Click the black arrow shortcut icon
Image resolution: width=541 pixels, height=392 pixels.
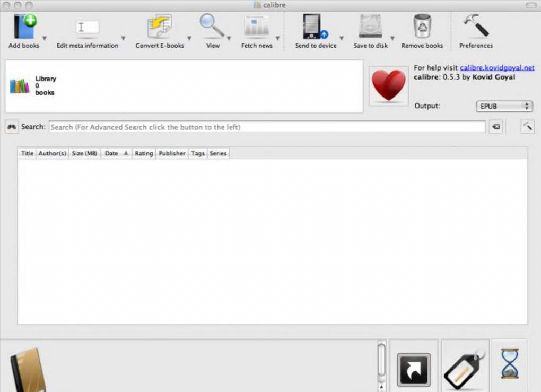pyautogui.click(x=414, y=370)
